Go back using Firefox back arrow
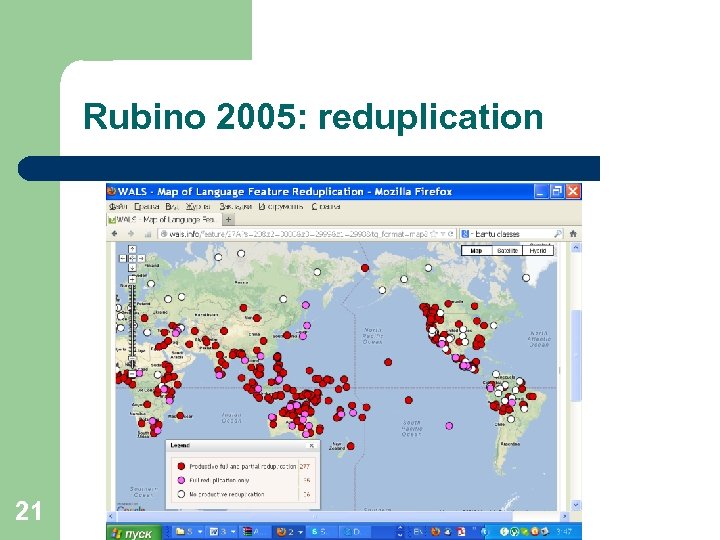The height and width of the screenshot is (540, 720). click(x=114, y=234)
